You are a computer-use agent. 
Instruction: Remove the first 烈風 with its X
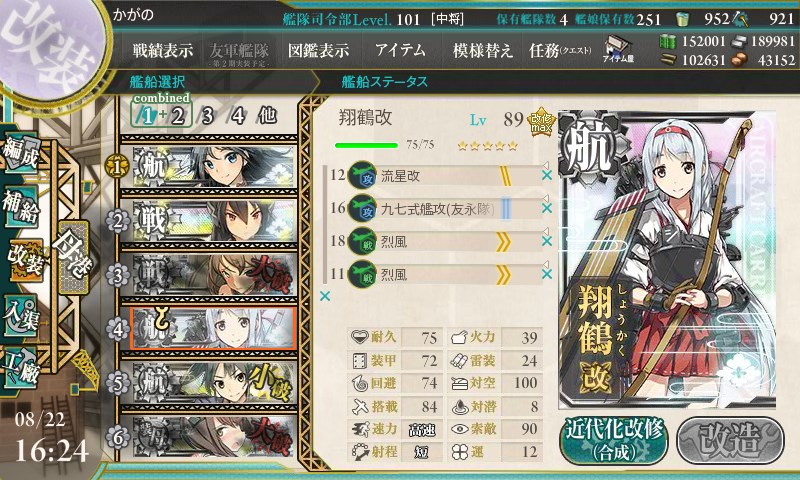[x=546, y=241]
